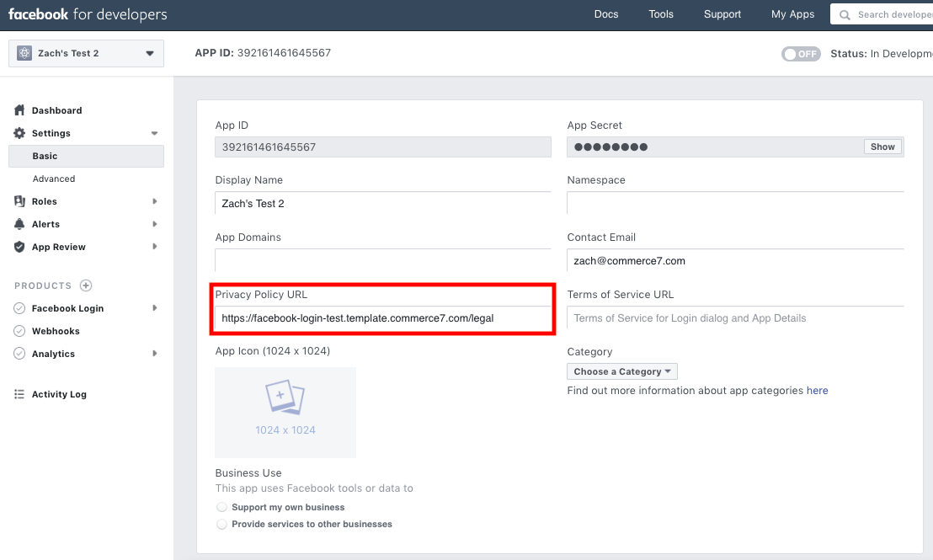
Task: Click the Webhooks checkmark icon
Action: coord(19,331)
